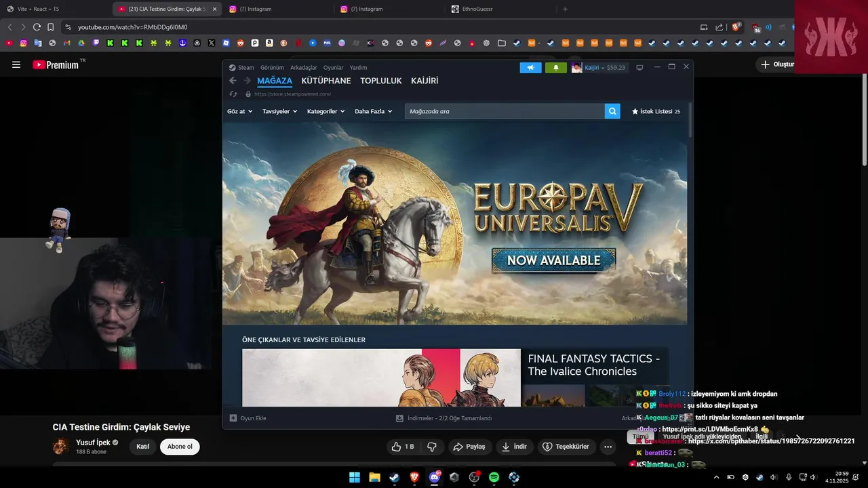Open Steam notifications bell button
This screenshot has height=488, width=868.
click(556, 67)
